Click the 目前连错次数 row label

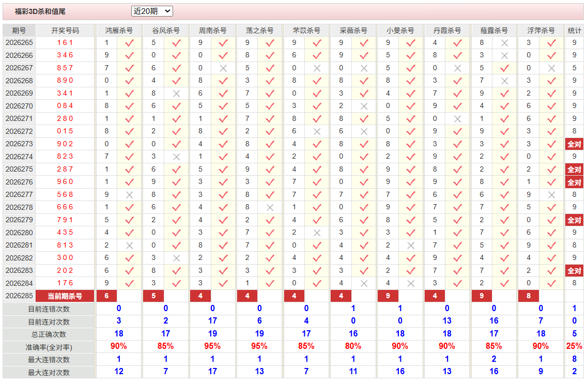[49, 309]
